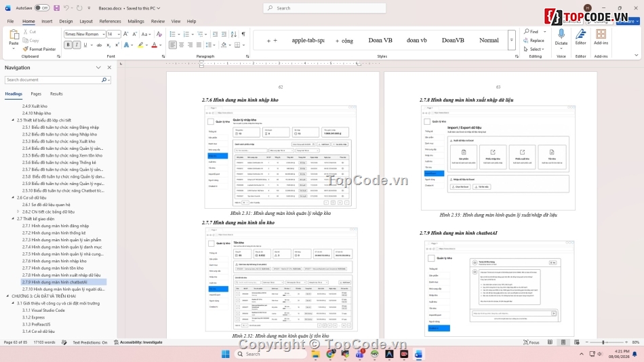Open Windows Start menu

pos(226,354)
